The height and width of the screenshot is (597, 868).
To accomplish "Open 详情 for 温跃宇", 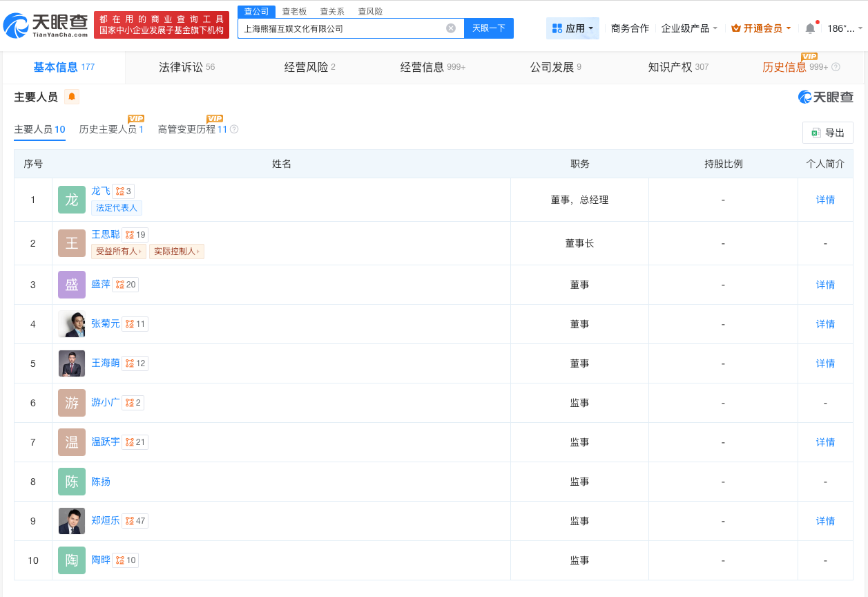I will pyautogui.click(x=825, y=442).
